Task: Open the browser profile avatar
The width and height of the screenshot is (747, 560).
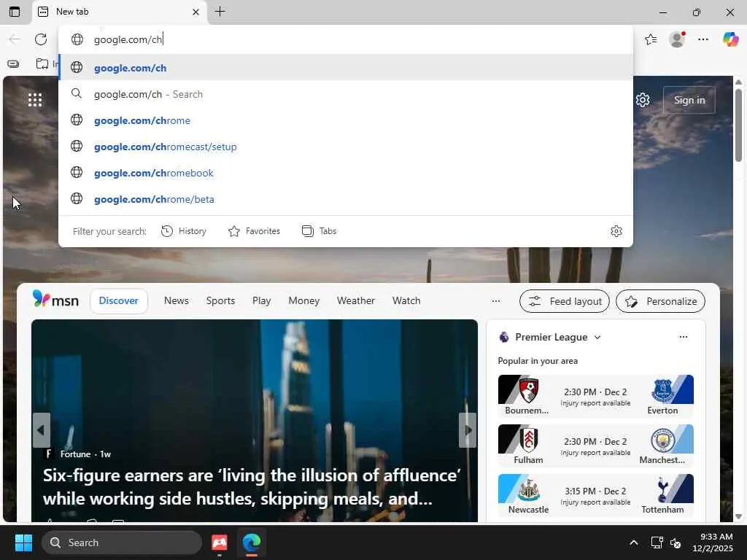Action: pyautogui.click(x=677, y=39)
